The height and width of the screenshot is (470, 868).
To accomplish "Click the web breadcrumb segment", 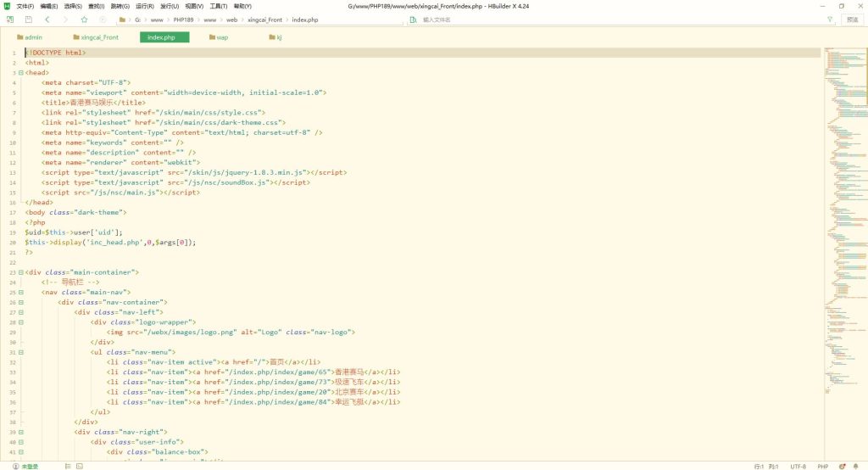I will click(231, 20).
